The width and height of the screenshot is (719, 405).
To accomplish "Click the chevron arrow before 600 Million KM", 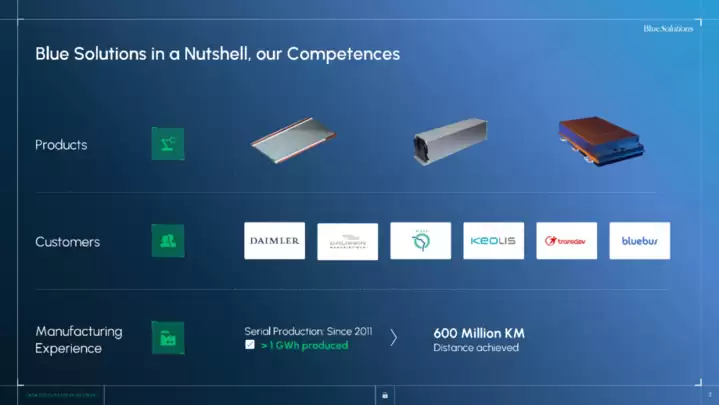I will click(393, 338).
